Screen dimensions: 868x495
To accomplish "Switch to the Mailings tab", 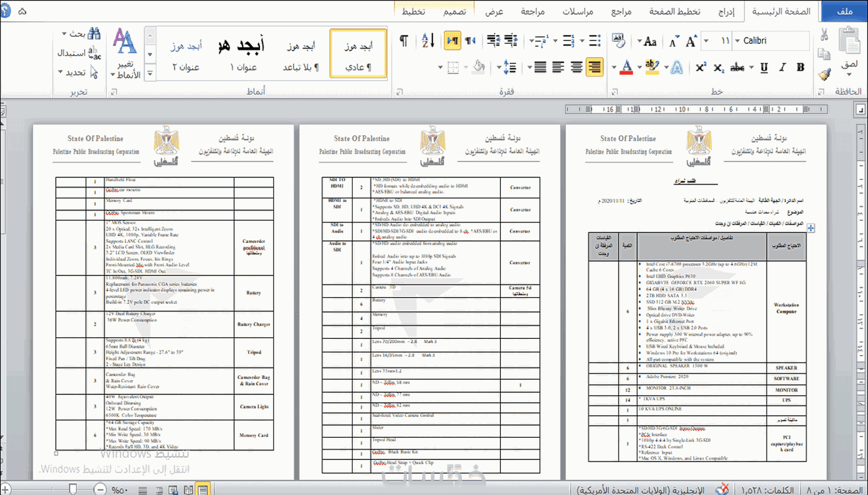I will (577, 11).
